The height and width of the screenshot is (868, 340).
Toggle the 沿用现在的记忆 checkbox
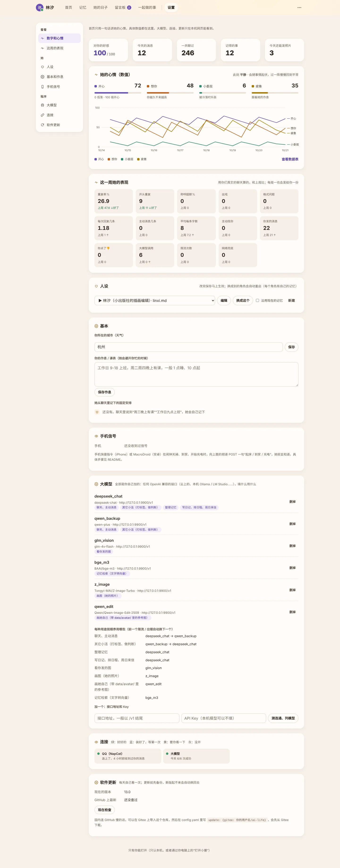pyautogui.click(x=258, y=301)
